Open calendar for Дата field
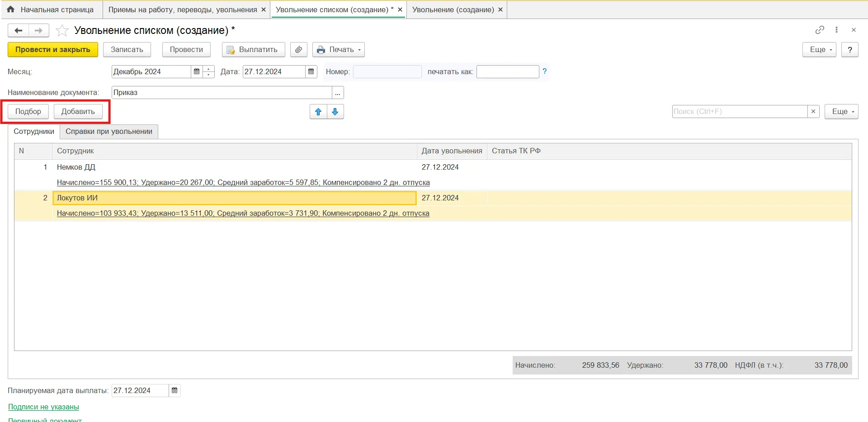 coord(311,72)
